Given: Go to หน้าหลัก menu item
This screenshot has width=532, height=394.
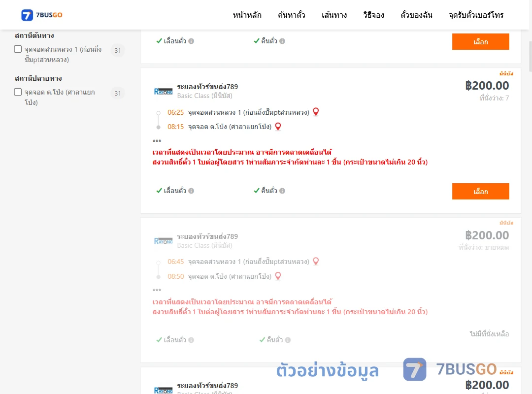Looking at the screenshot, I should pos(247,15).
